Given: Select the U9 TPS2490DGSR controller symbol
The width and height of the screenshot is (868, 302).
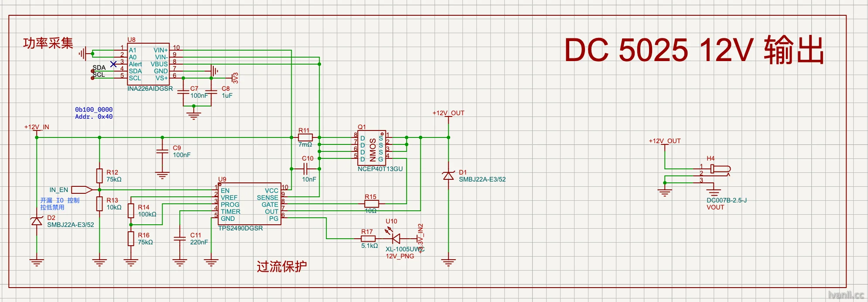Looking at the screenshot, I should click(249, 204).
